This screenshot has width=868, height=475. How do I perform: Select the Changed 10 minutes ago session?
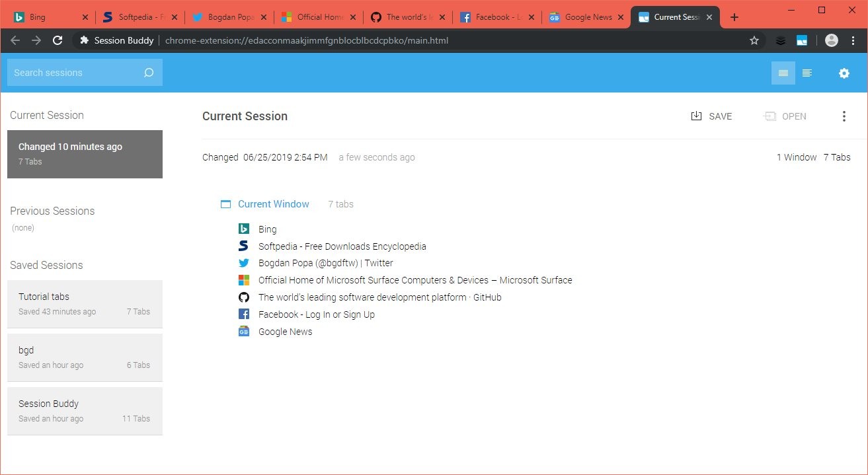[85, 154]
